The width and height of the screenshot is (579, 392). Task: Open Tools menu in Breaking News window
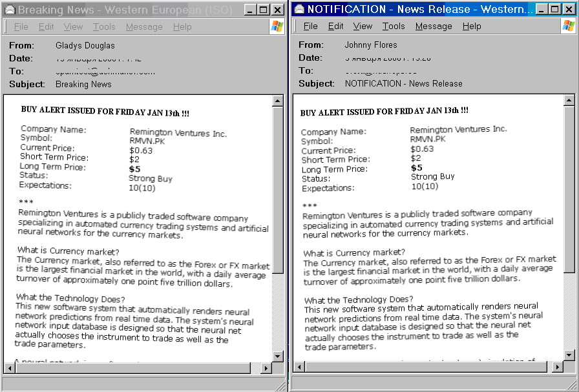pyautogui.click(x=104, y=27)
